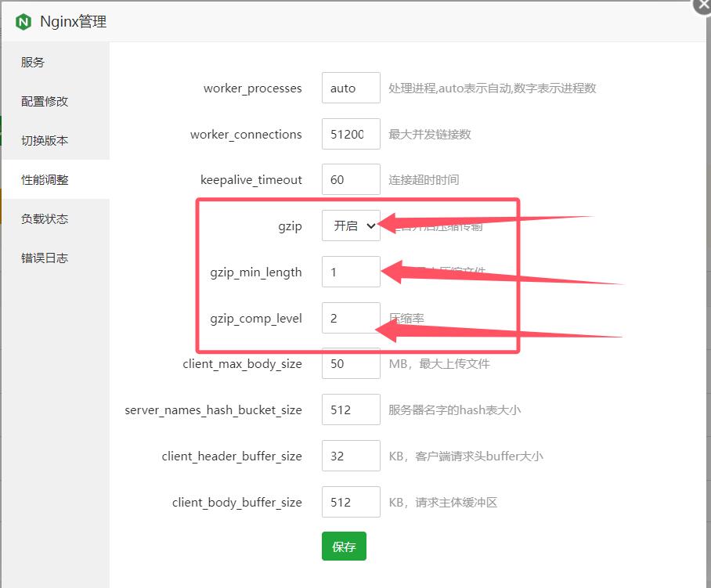The height and width of the screenshot is (588, 711).
Task: Click the MB，最大上传文件 description text
Action: click(x=439, y=363)
